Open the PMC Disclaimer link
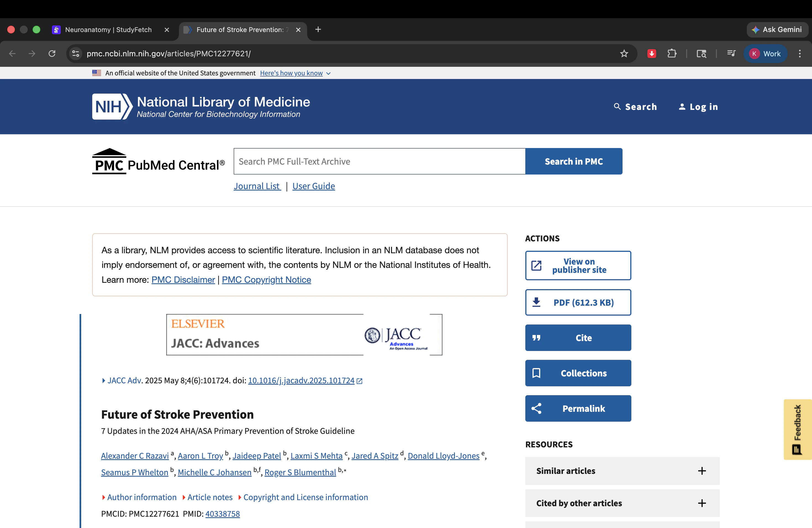 pos(183,280)
